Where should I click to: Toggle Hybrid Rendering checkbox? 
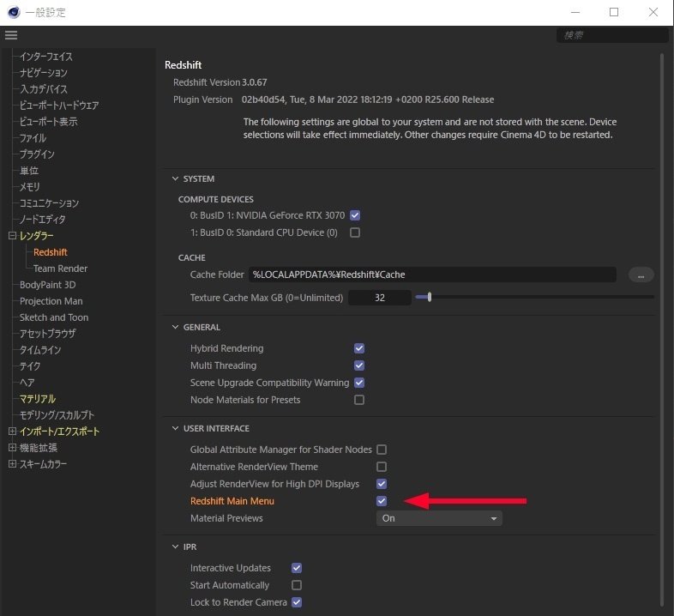359,348
